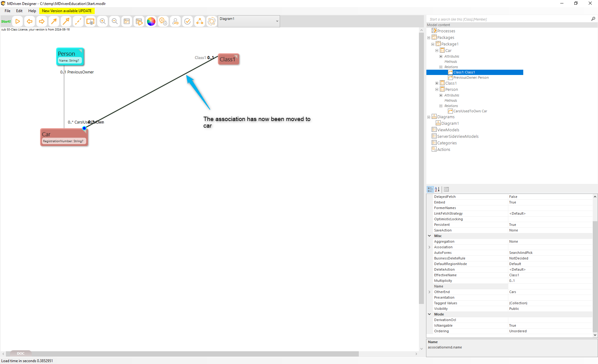Open the Edit menu

point(19,11)
